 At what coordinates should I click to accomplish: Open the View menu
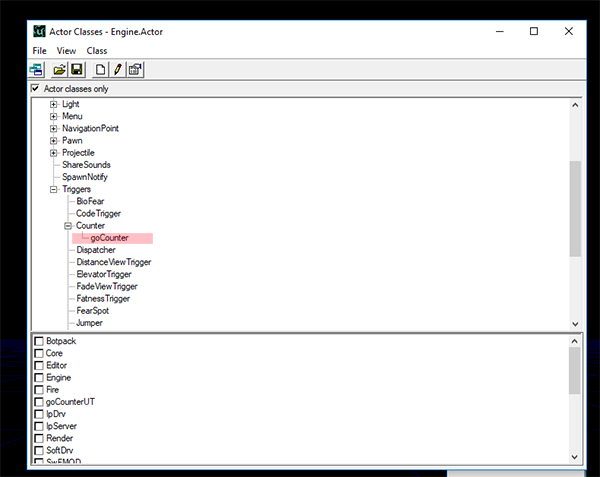[66, 51]
